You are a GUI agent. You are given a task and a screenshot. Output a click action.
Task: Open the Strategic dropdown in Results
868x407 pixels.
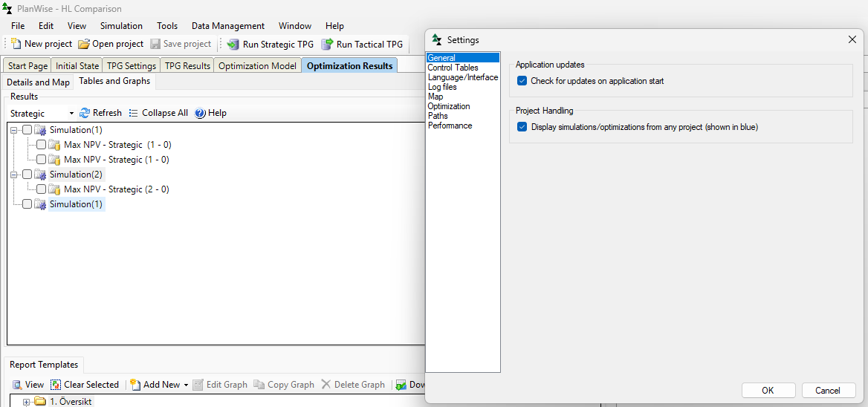pos(71,114)
